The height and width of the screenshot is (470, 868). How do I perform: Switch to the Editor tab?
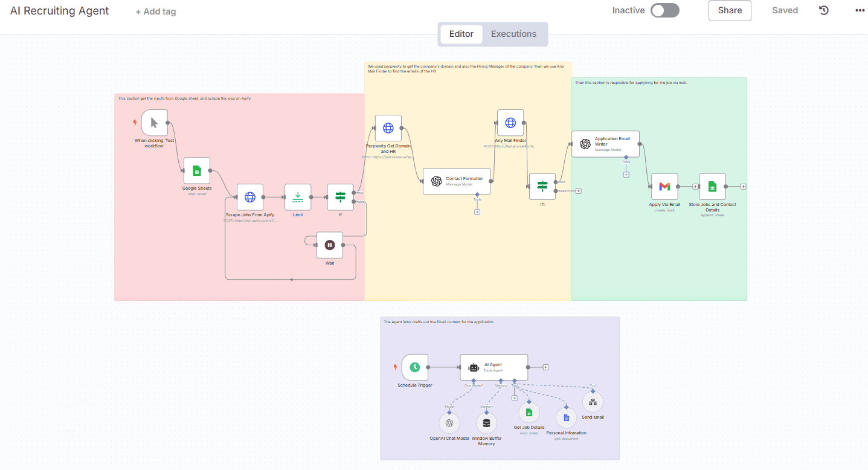(x=461, y=34)
